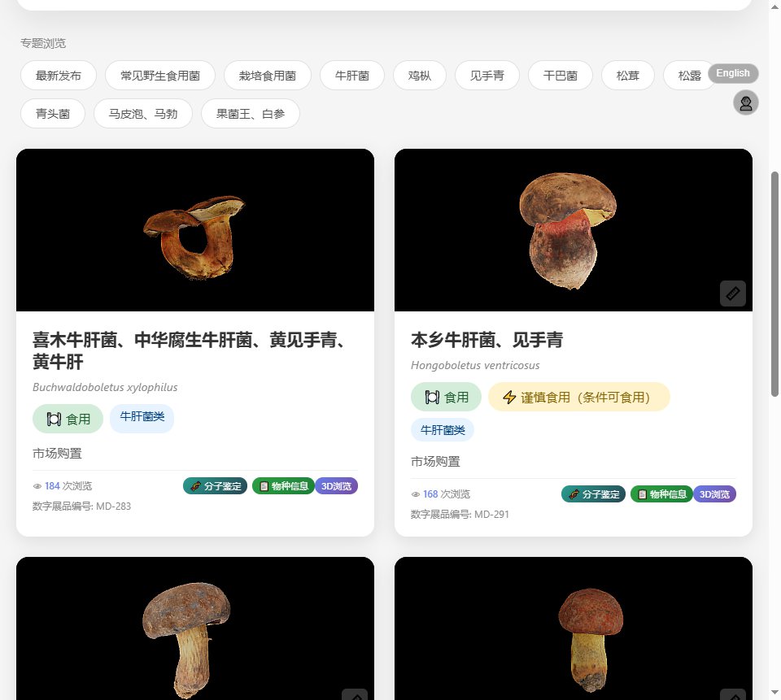Click the Buchwaldoboletus xylophilus scientific name
Image resolution: width=781 pixels, height=700 pixels.
105,387
